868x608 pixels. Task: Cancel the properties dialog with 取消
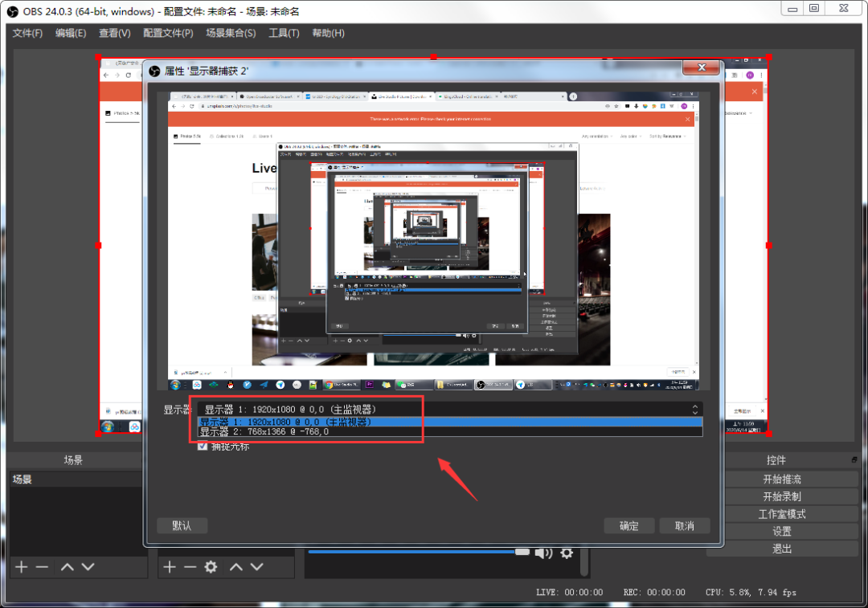685,525
